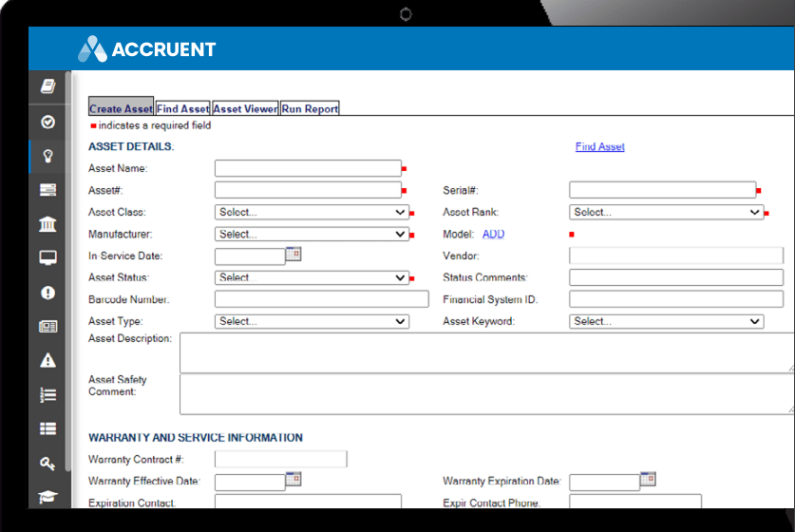Open the Asset Viewer tab
This screenshot has height=532, width=795.
(245, 109)
